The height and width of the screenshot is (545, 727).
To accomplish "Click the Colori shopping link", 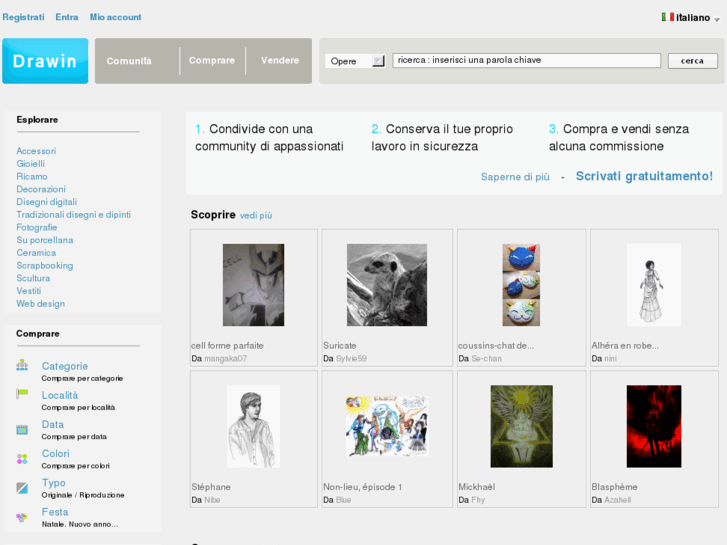I will click(56, 454).
